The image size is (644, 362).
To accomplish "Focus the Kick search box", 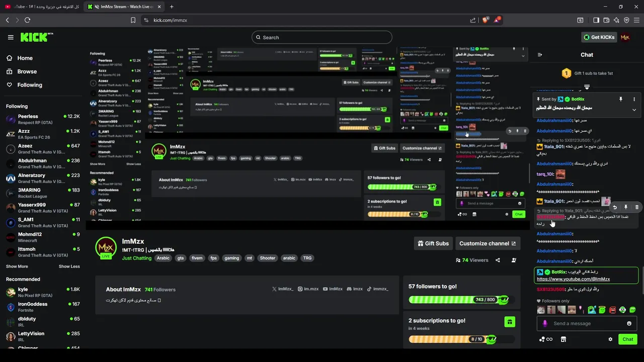I will tap(322, 37).
